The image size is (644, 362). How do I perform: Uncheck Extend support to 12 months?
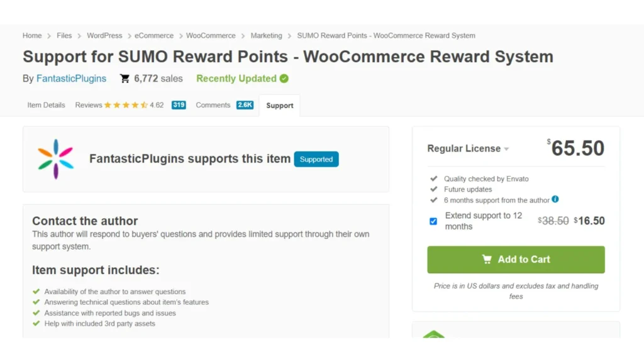point(433,221)
